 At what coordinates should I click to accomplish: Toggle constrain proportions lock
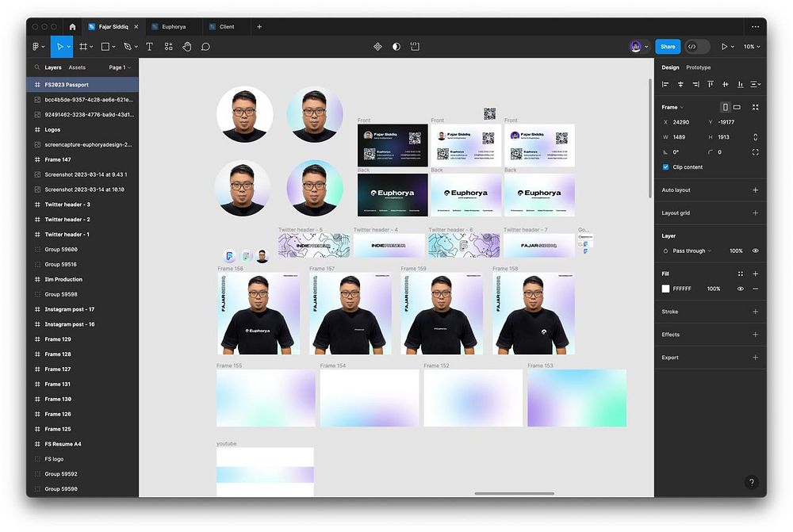pos(755,137)
